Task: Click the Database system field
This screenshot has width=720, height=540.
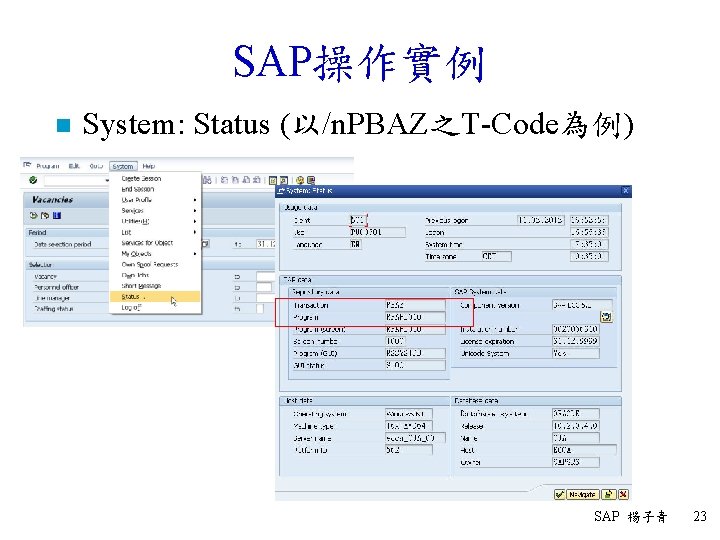Action: coord(575,414)
